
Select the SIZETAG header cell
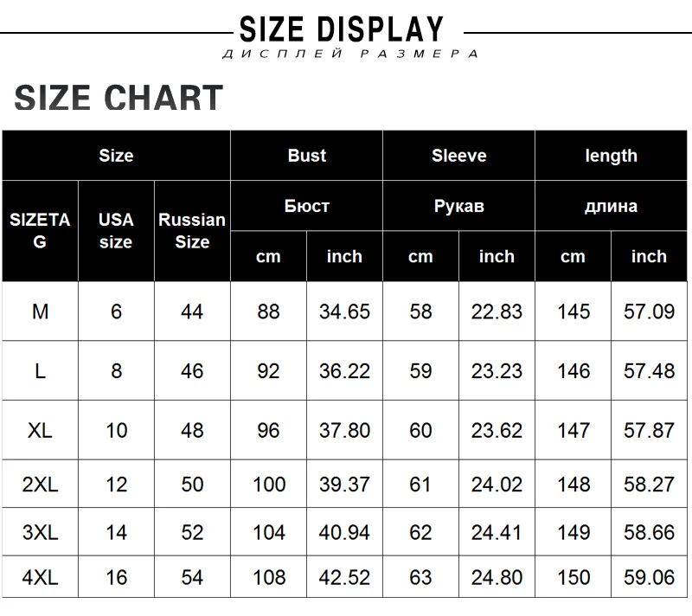(40, 231)
